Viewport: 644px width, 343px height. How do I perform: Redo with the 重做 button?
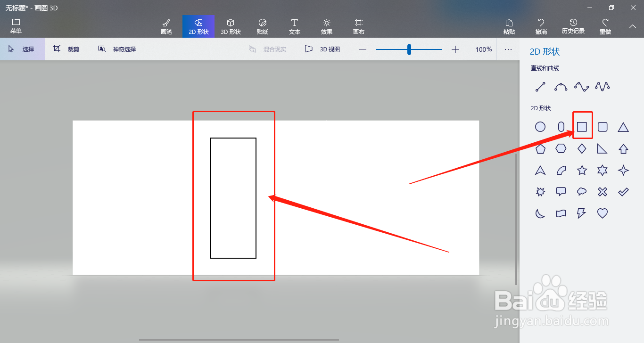pos(605,26)
